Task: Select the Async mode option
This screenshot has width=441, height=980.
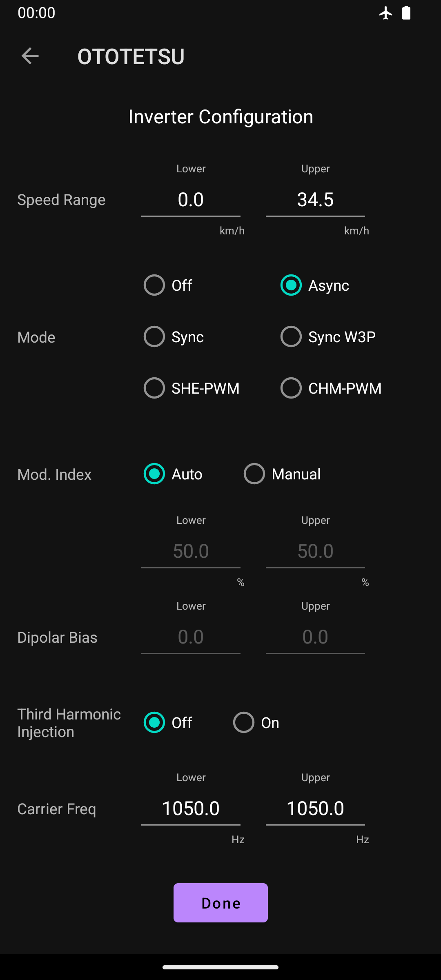Action: [291, 285]
